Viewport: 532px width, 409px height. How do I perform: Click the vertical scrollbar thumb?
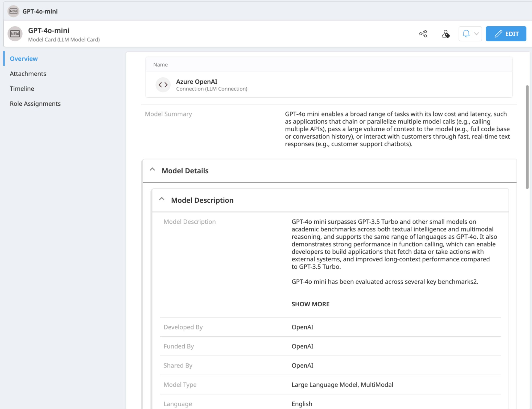tap(527, 137)
